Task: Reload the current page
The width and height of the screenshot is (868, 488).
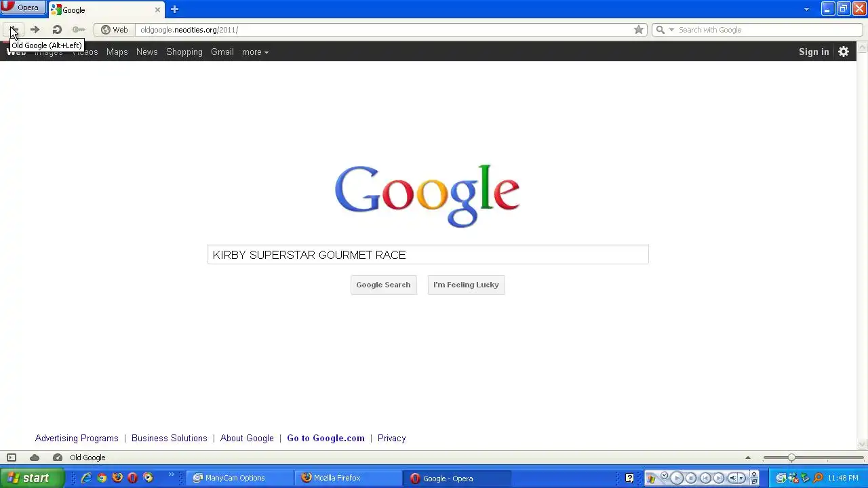Action: (x=57, y=30)
